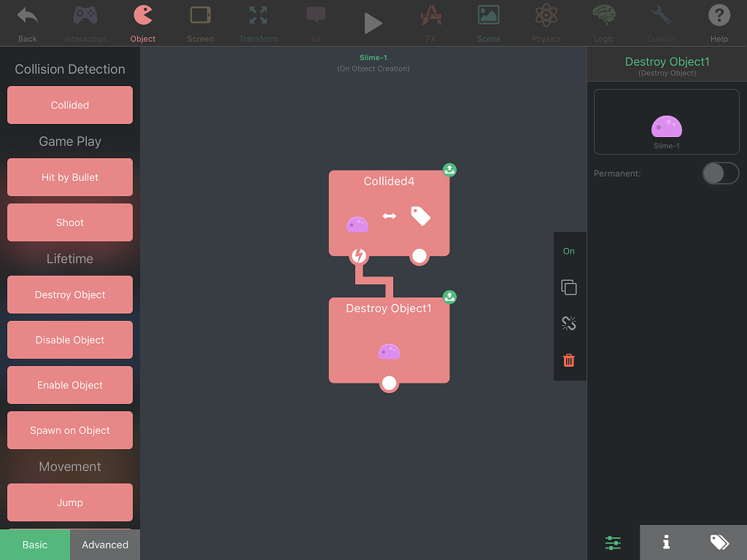This screenshot has height=560, width=747.
Task: Switch to the Basic tab
Action: tap(35, 545)
